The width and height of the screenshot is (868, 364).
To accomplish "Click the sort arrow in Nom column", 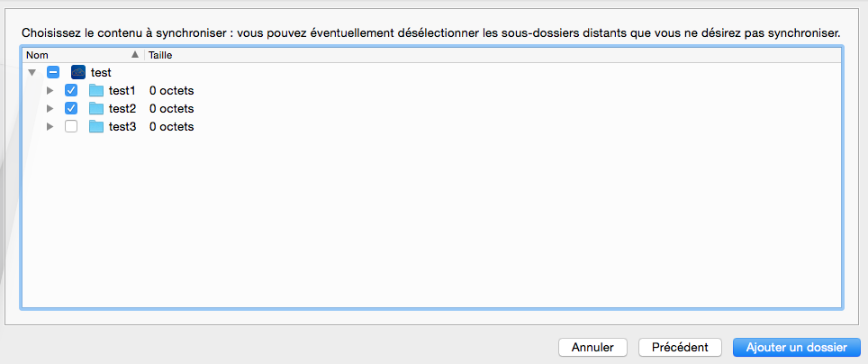I will (x=135, y=55).
